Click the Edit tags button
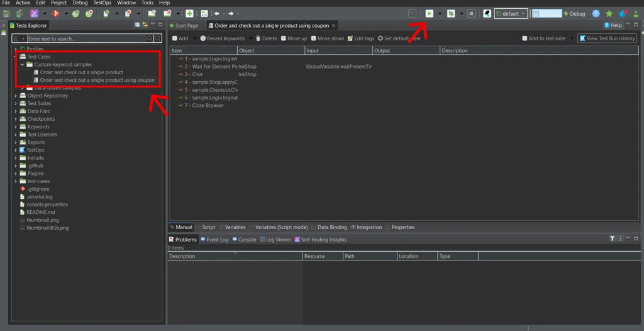The height and width of the screenshot is (331, 644). (360, 38)
